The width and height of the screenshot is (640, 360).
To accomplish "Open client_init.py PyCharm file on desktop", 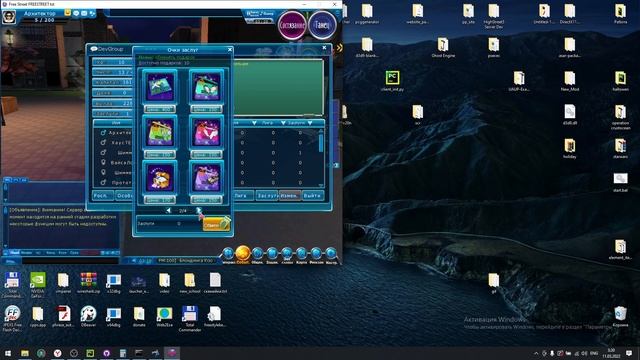I will coord(392,81).
